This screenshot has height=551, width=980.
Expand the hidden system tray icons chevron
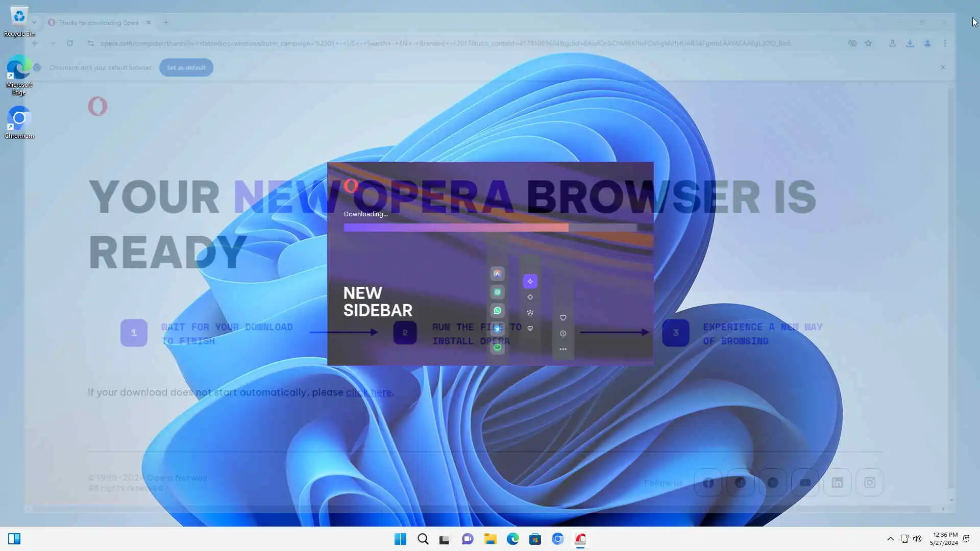click(x=890, y=539)
